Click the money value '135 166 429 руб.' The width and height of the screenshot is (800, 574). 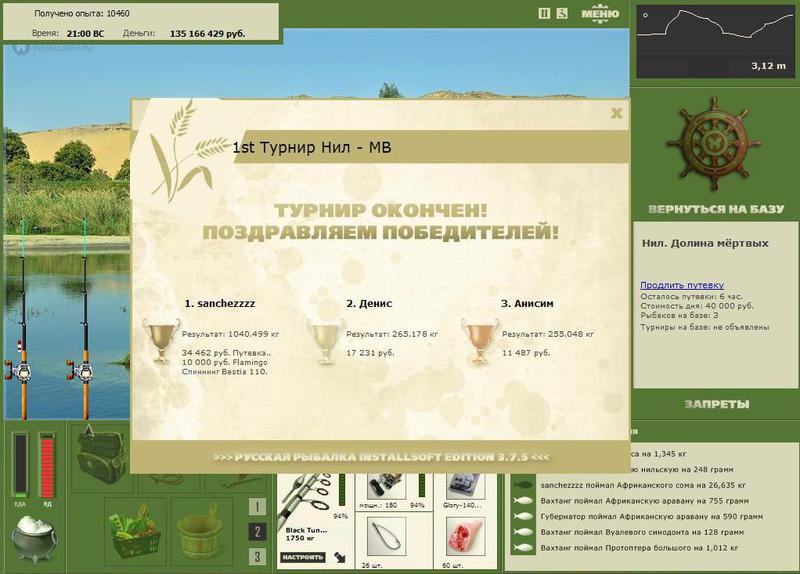207,34
